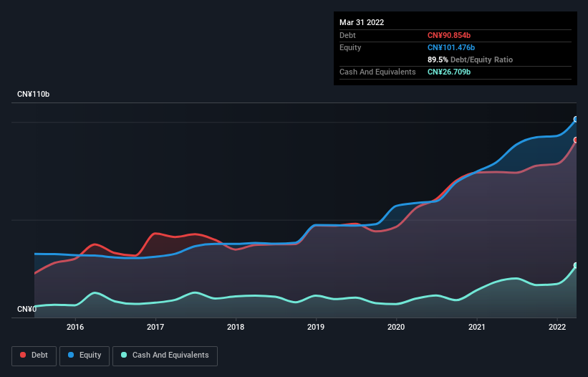This screenshot has width=588, height=377.
Task: Click the 2020 x-axis label
Action: pos(396,327)
